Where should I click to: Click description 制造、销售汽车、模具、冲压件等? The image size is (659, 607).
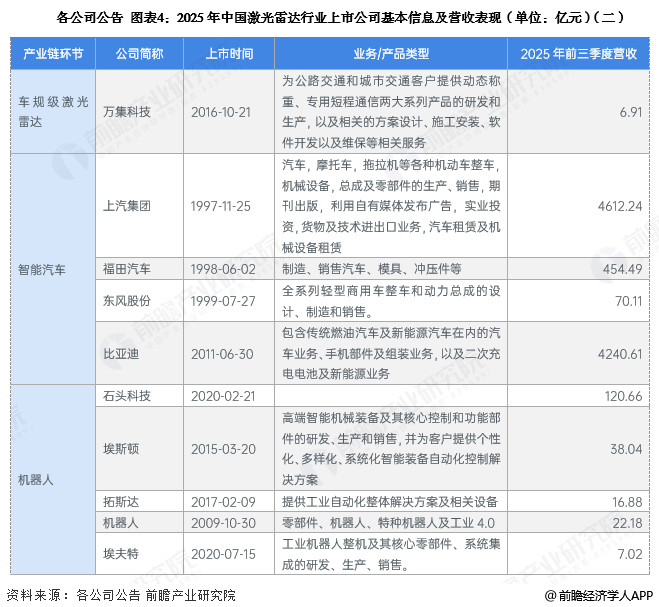coord(372,269)
